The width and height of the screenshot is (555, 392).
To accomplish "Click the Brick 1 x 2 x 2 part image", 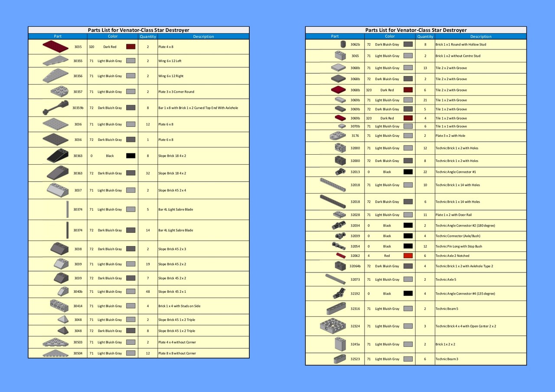I will pyautogui.click(x=340, y=344).
